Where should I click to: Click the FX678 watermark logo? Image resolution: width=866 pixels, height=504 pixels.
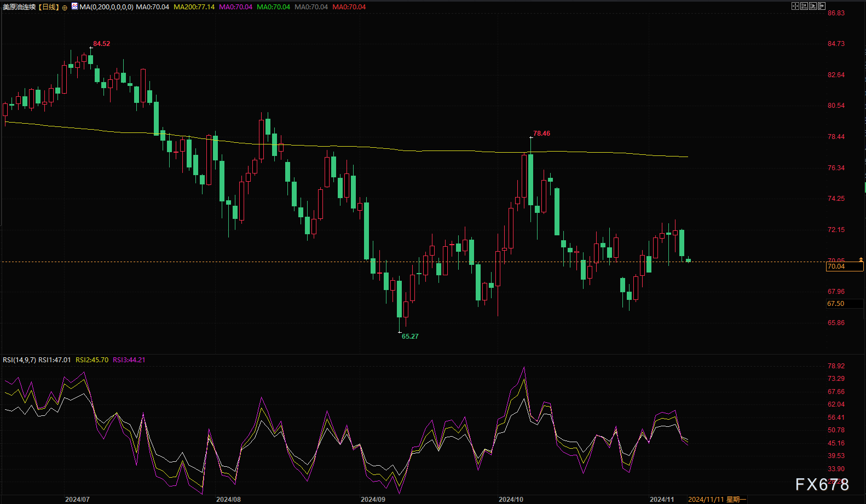[822, 484]
